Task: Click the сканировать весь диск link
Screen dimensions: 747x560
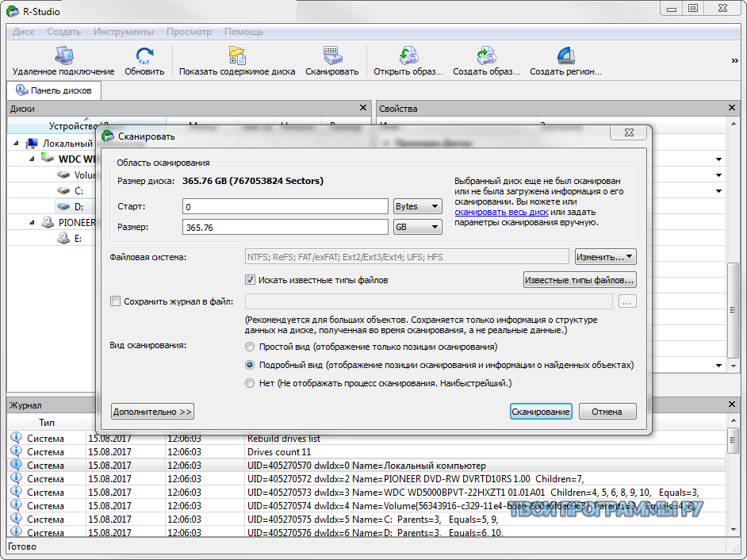Action: pyautogui.click(x=501, y=212)
